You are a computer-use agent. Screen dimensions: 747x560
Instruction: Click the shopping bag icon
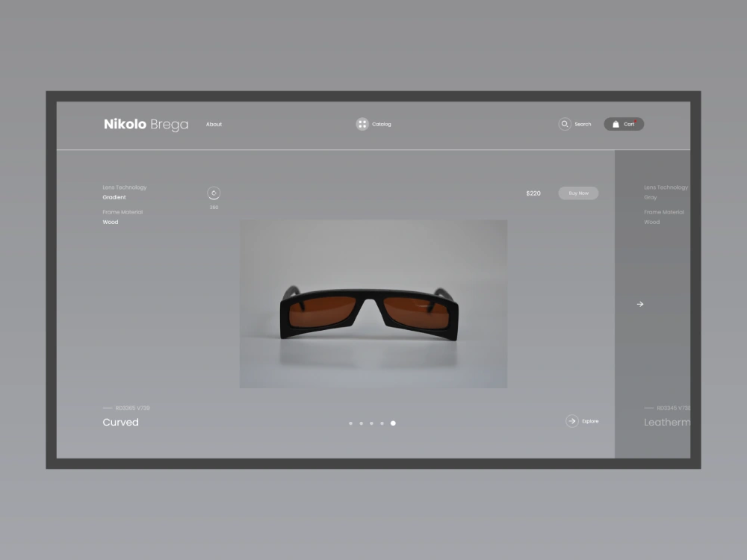tap(616, 124)
